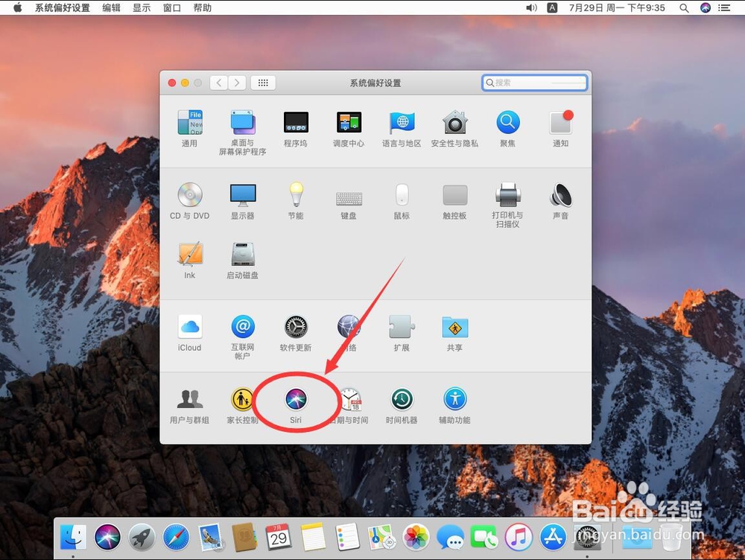Viewport: 745px width, 560px height.
Task: Open the 窗口 menu
Action: (171, 7)
